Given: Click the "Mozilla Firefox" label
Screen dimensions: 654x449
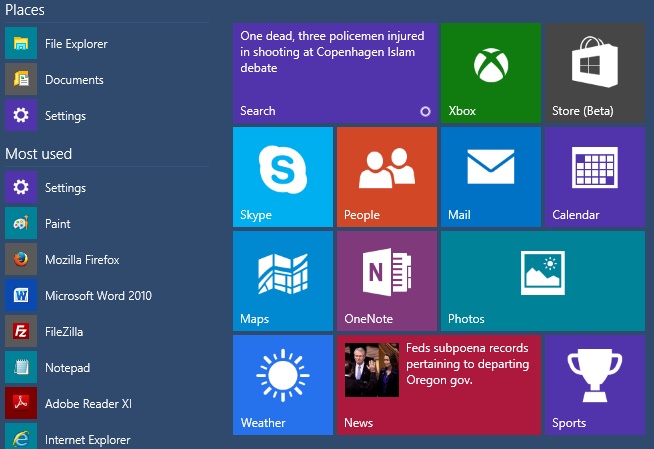Looking at the screenshot, I should [82, 260].
